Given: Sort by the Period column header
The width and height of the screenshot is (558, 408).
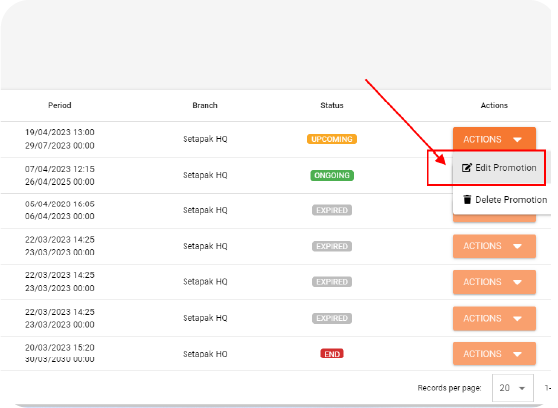Looking at the screenshot, I should click(60, 105).
